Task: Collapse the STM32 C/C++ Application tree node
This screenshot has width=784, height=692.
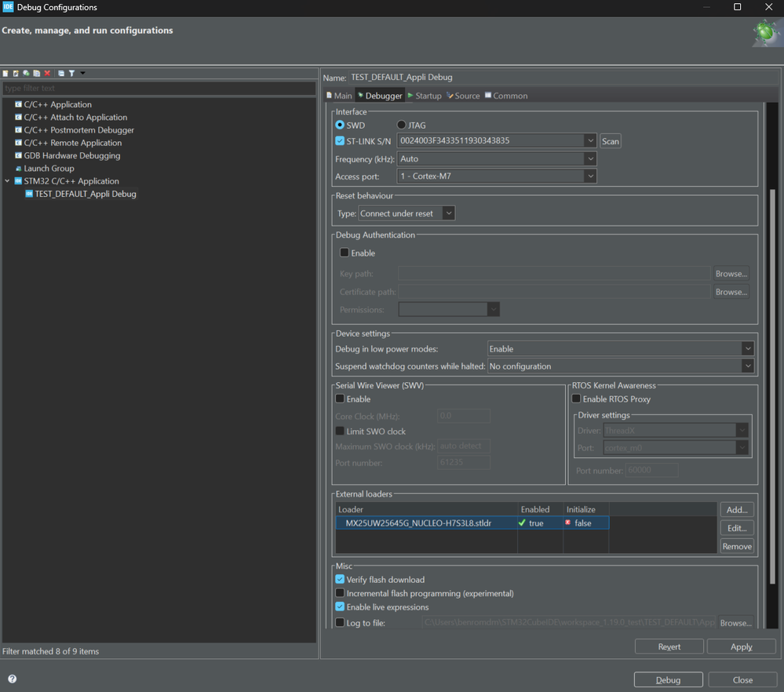Action: [x=8, y=181]
